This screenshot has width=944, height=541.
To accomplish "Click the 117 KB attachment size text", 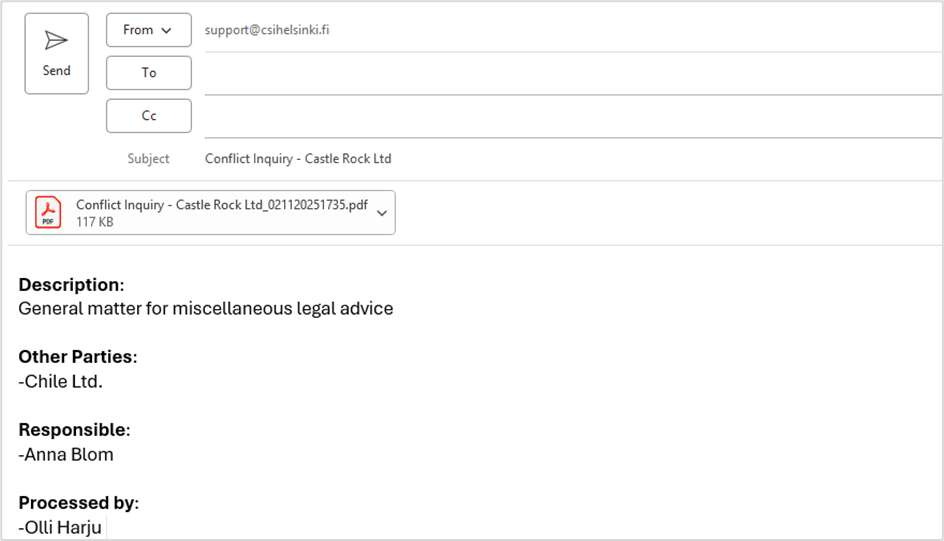I will [95, 222].
